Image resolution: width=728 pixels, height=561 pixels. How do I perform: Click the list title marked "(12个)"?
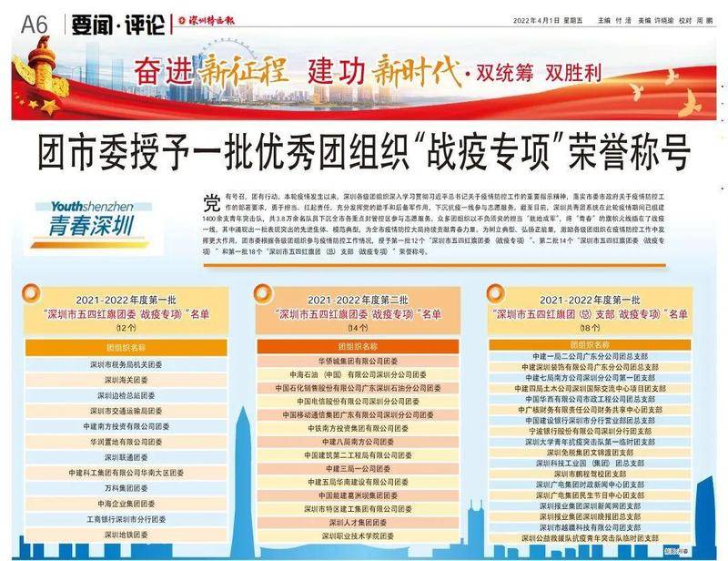[x=126, y=313]
